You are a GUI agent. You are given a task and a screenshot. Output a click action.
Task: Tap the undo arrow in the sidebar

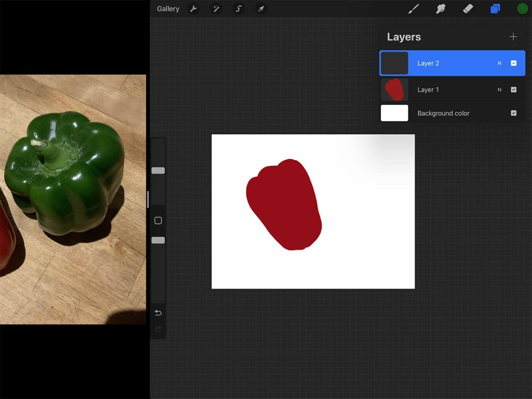(158, 313)
